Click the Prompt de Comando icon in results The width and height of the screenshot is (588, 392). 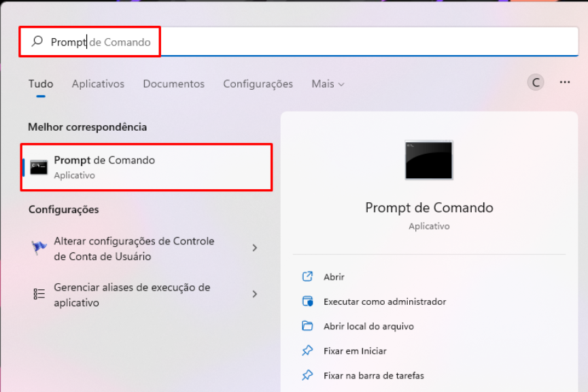tap(39, 167)
